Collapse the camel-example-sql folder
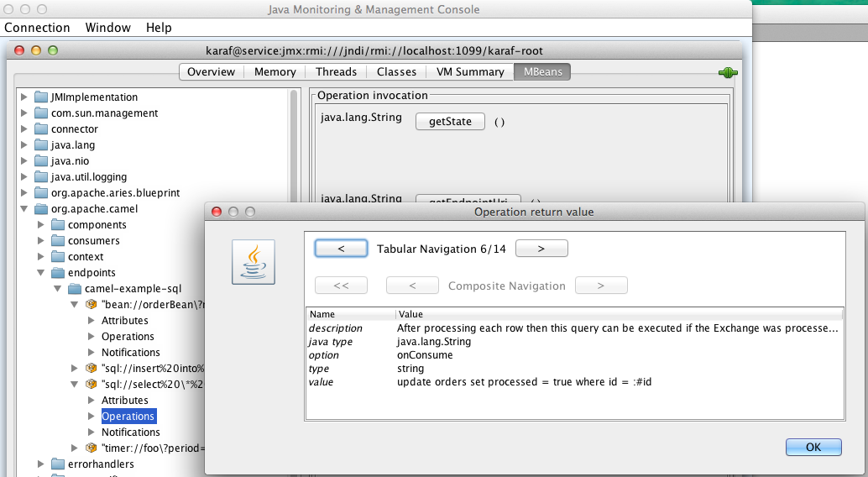 pos(57,289)
